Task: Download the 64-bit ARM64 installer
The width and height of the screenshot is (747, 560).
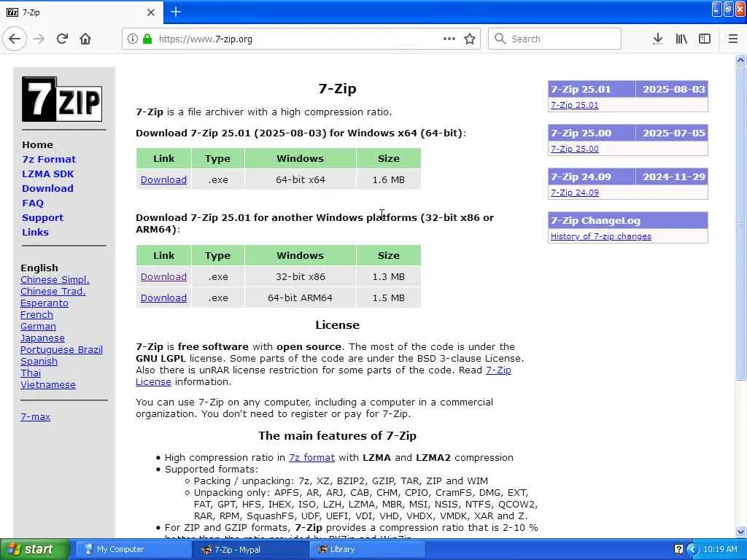Action: point(163,298)
